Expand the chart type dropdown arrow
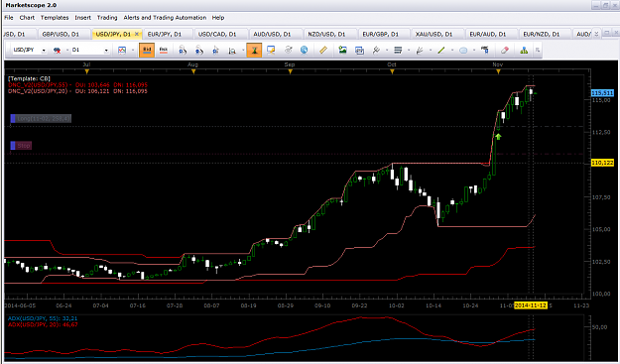The image size is (620, 364). click(133, 51)
